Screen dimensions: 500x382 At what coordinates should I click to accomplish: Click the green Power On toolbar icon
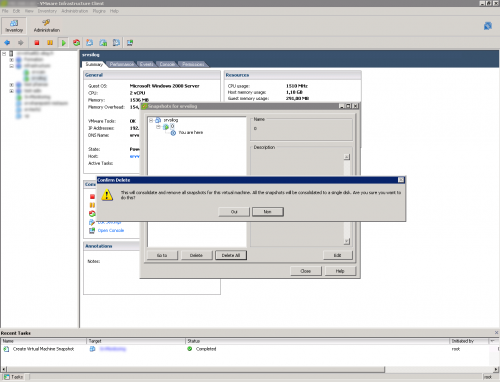(x=63, y=43)
